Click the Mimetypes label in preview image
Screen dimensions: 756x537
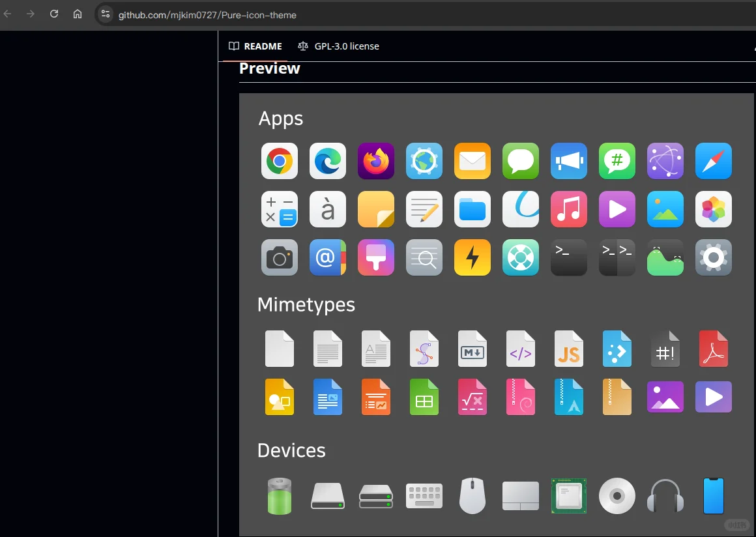point(306,304)
